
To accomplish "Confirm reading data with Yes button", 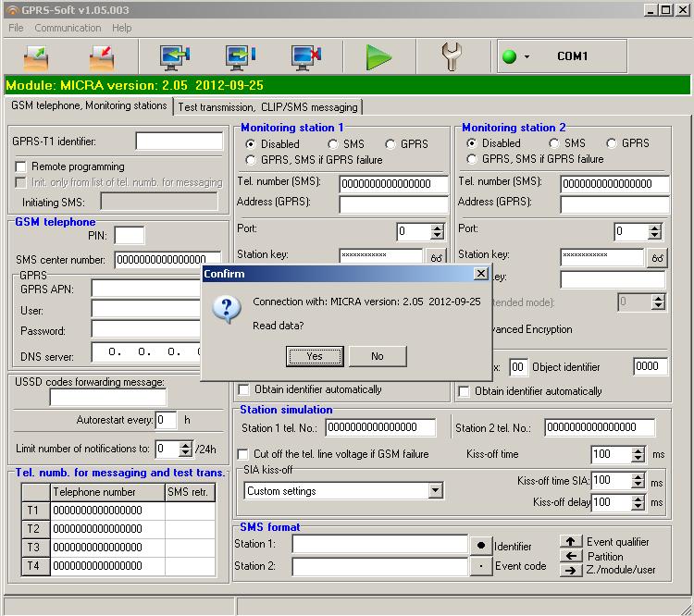I will (x=315, y=356).
